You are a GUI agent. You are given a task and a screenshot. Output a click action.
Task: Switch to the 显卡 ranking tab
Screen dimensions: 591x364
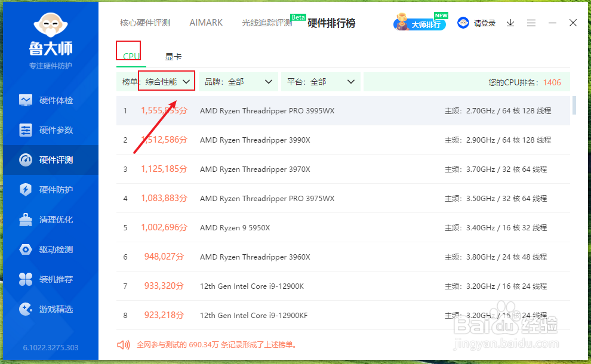pyautogui.click(x=173, y=57)
